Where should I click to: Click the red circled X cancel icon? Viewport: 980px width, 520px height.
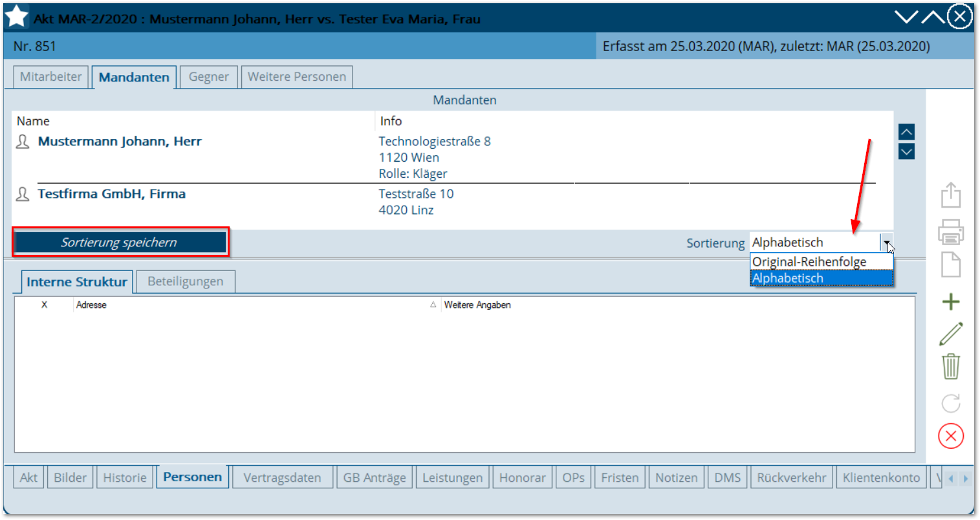point(951,436)
